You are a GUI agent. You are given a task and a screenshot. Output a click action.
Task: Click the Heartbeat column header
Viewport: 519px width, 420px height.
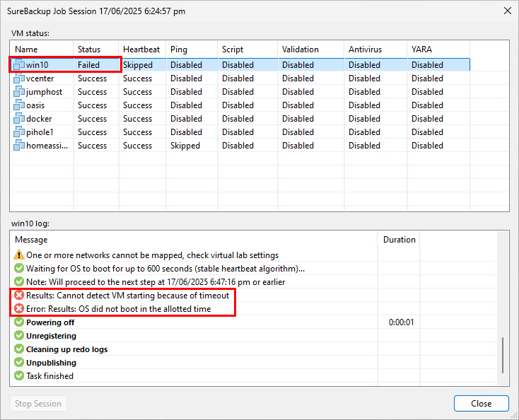click(141, 49)
